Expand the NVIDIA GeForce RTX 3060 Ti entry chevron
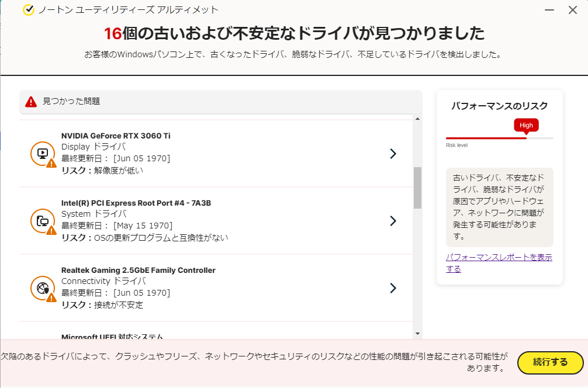The height and width of the screenshot is (388, 588). [x=393, y=154]
